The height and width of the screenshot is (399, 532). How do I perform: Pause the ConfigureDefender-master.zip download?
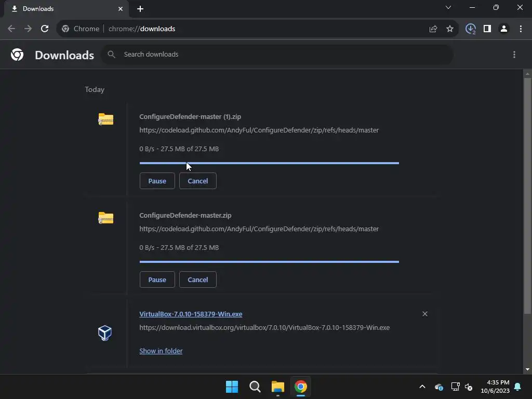pyautogui.click(x=157, y=280)
